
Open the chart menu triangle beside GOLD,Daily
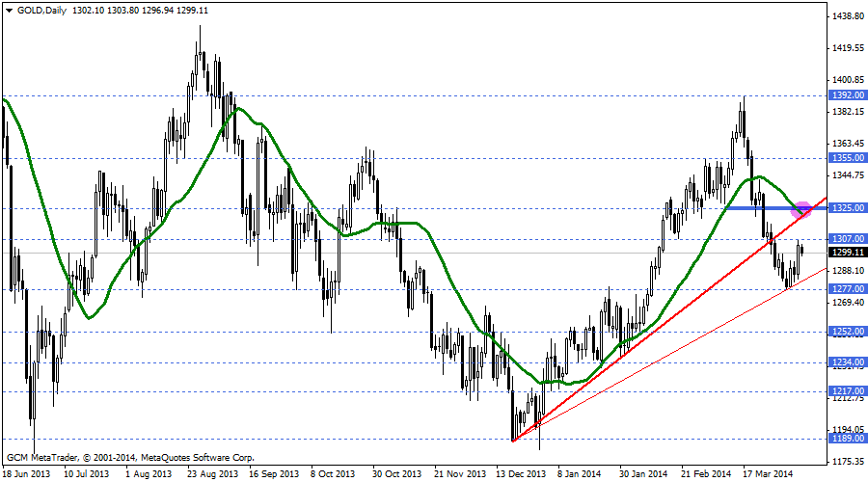[9, 10]
